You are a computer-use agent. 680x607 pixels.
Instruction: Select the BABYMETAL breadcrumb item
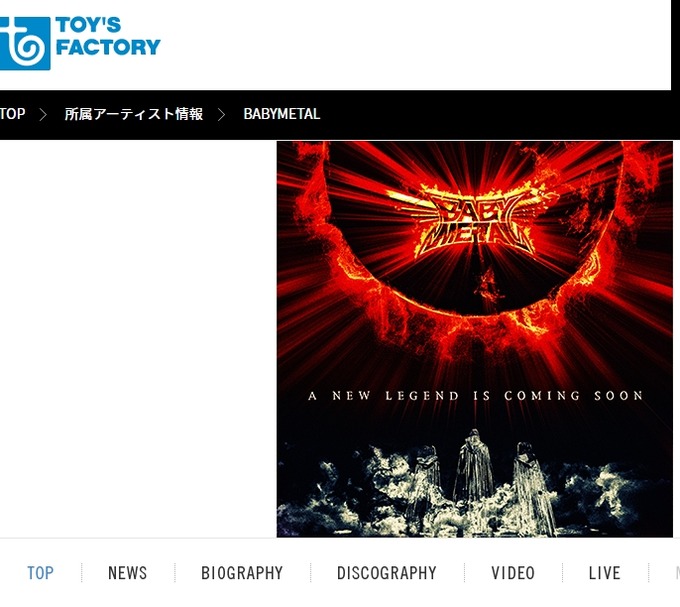281,114
